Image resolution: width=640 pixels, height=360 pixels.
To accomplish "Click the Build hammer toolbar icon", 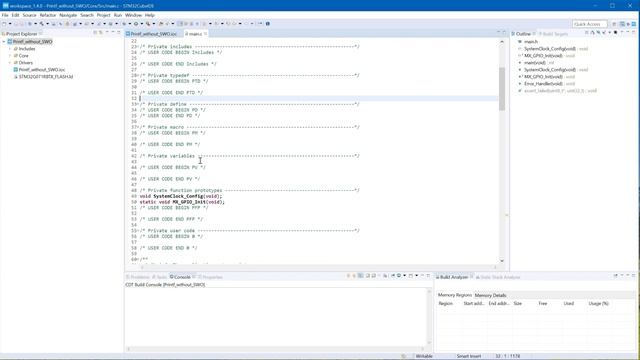I will (x=42, y=24).
